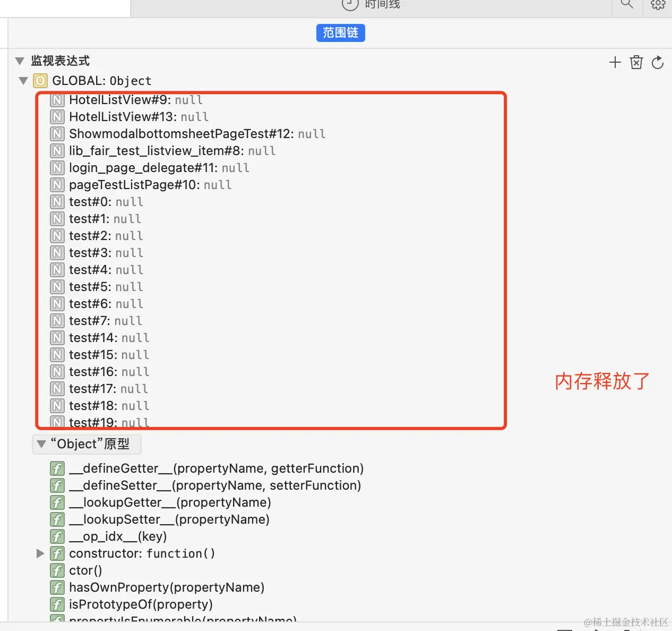
Task: Collapse the 监视表达式 section
Action: [x=20, y=61]
